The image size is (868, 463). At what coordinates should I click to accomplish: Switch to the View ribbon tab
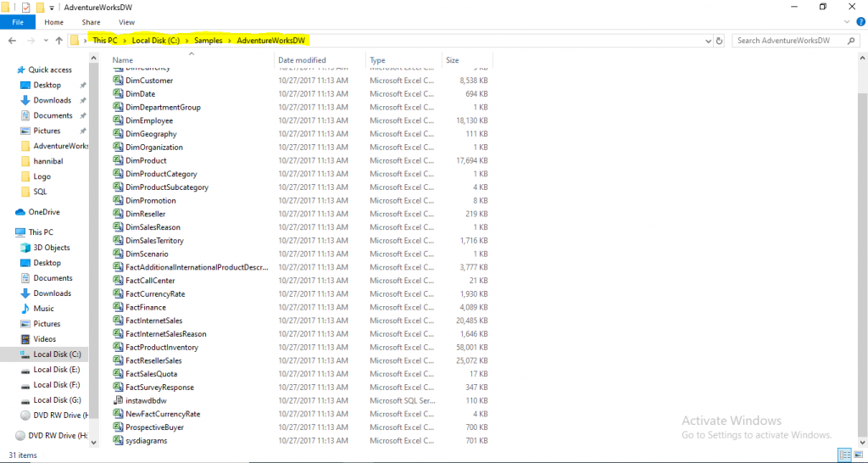126,22
